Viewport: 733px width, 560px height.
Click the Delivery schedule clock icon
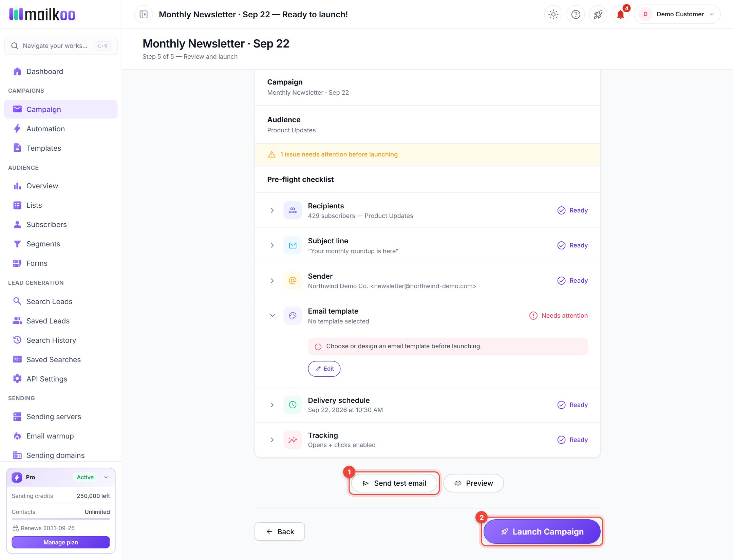click(293, 405)
